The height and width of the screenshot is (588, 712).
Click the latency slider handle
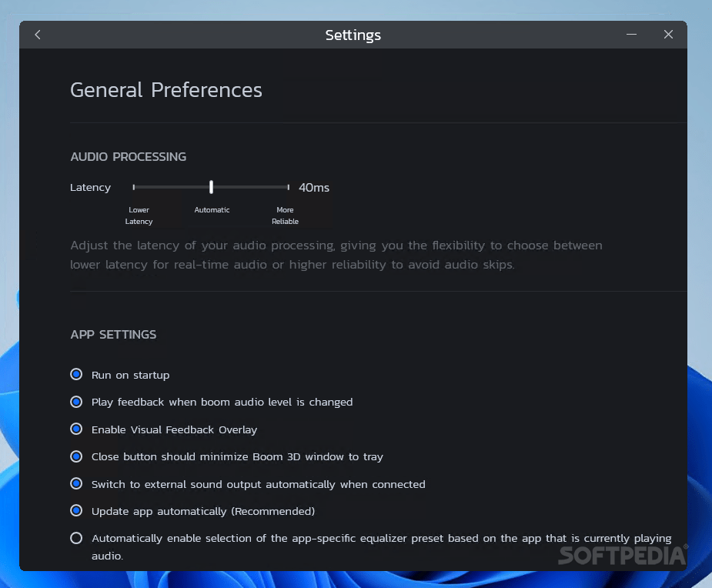[x=211, y=187]
